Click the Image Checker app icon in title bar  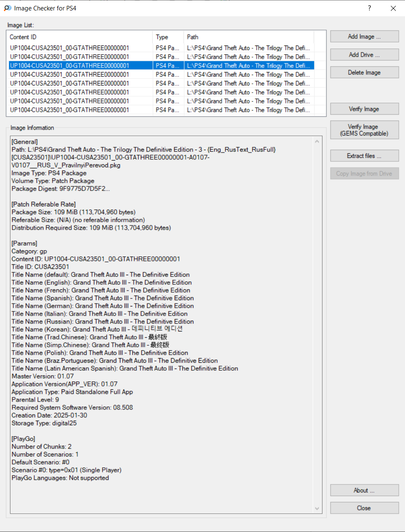click(x=7, y=8)
